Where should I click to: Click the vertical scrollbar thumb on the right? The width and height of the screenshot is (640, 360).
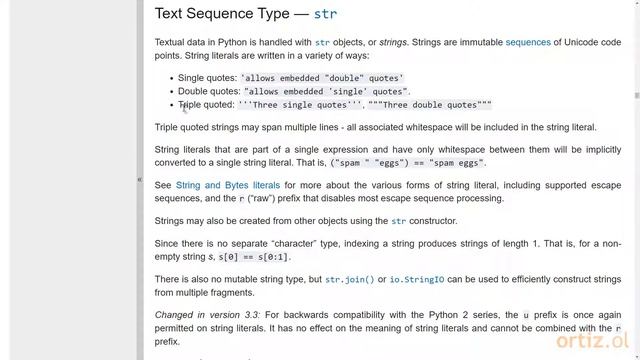coord(637,96)
